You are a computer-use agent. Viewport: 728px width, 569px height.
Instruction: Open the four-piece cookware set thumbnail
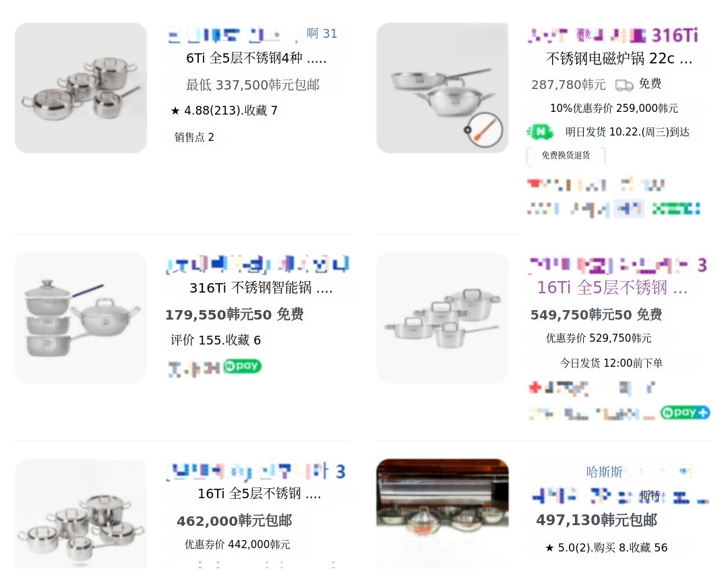(81, 88)
